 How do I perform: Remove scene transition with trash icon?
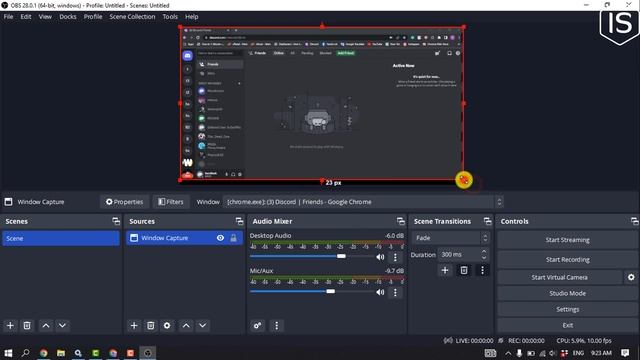click(x=464, y=270)
